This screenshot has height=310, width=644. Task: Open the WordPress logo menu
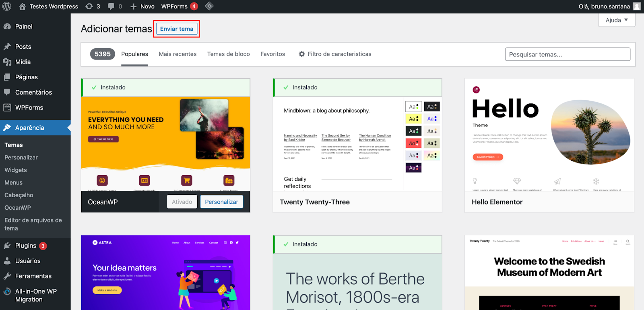[7, 6]
